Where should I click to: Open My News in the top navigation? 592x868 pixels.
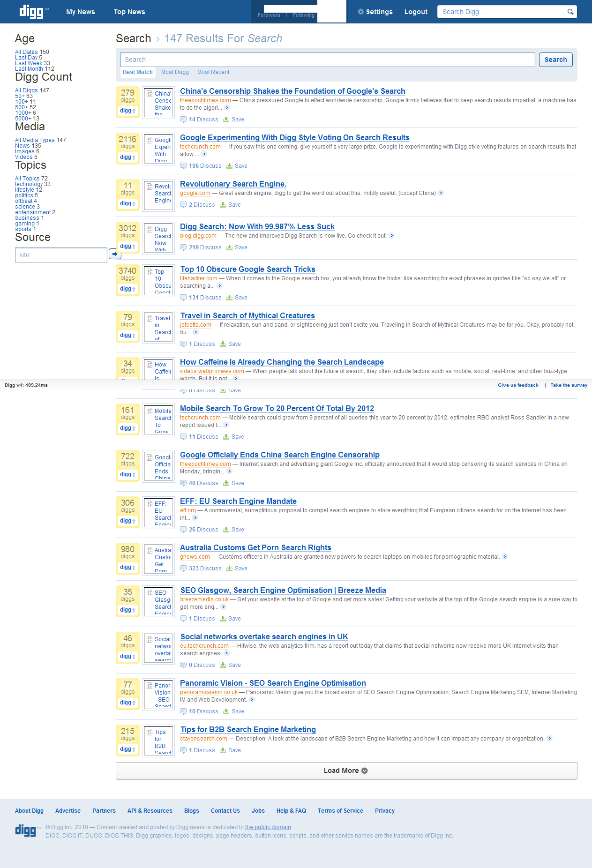(81, 12)
